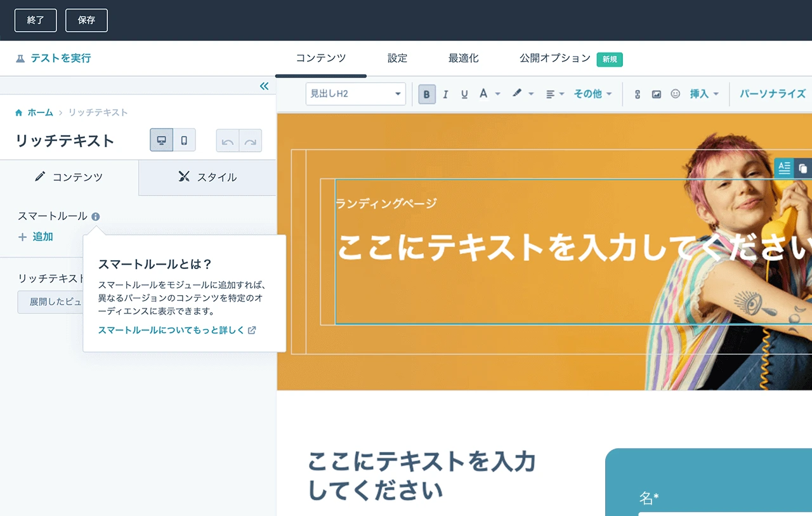Image resolution: width=812 pixels, height=516 pixels.
Task: Open the 最適化 tab
Action: click(x=464, y=58)
